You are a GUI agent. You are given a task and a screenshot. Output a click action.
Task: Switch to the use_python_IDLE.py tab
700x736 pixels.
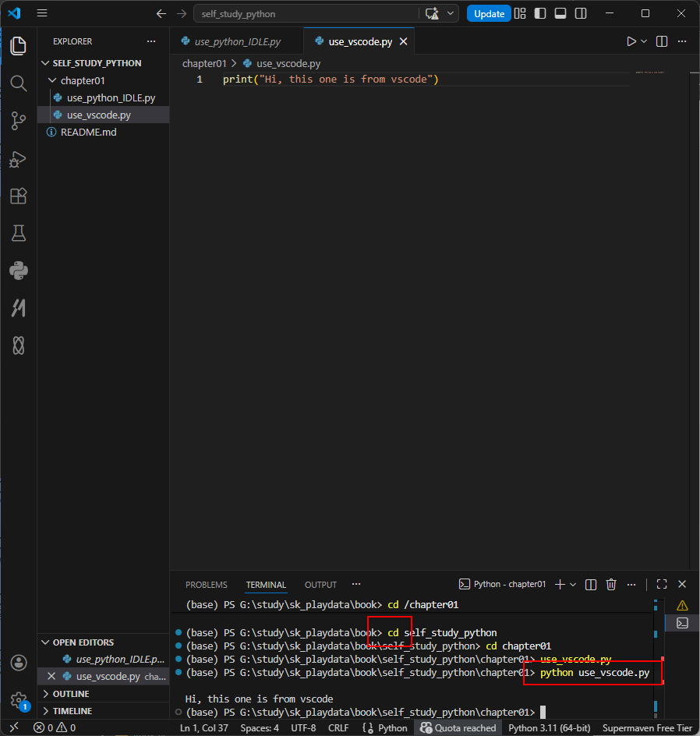point(237,41)
